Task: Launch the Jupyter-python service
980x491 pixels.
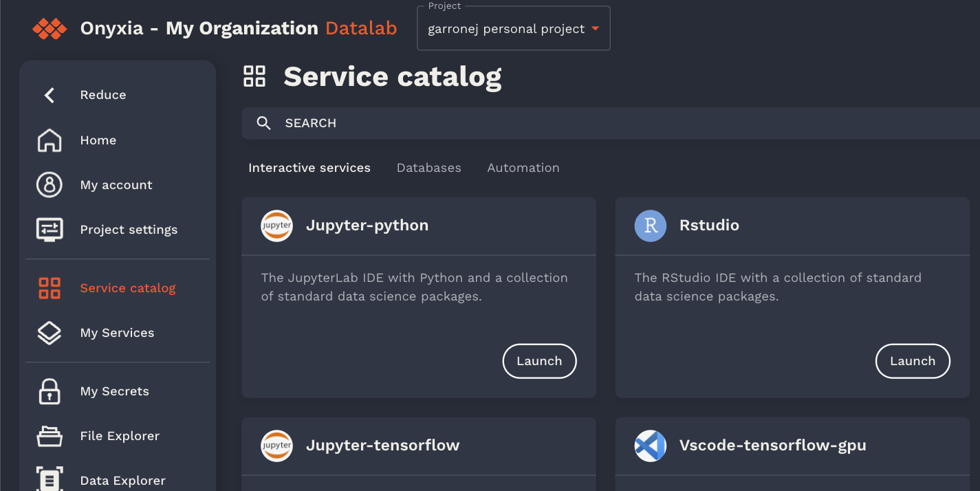Action: point(539,361)
